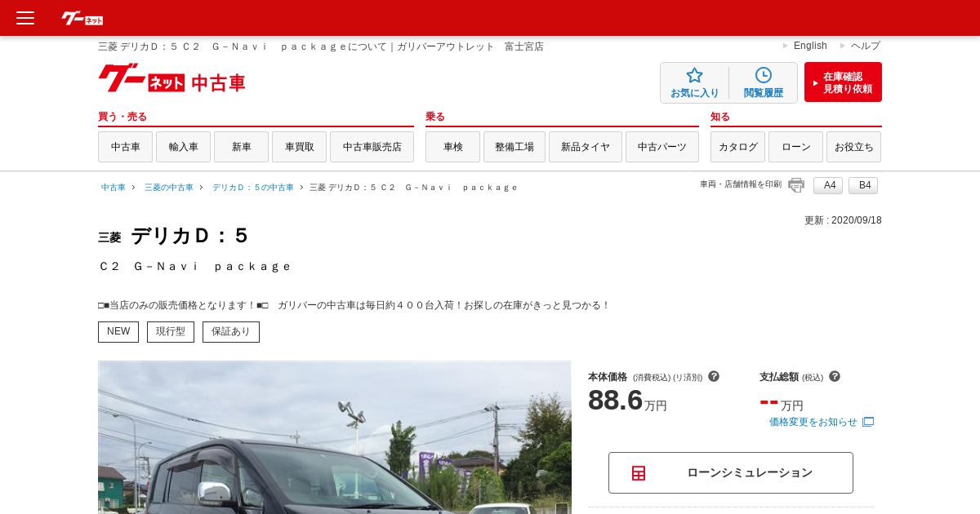Click calculator icon in ローンシミュレーション button
Image resolution: width=980 pixels, height=514 pixels.
point(639,473)
